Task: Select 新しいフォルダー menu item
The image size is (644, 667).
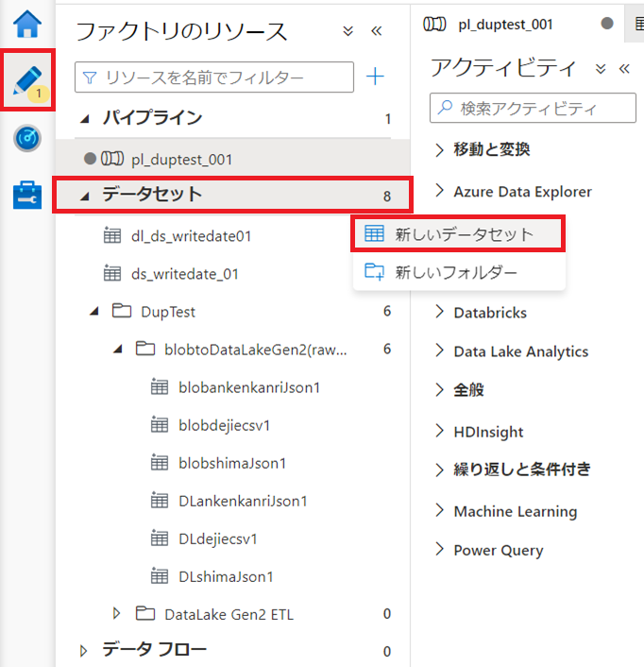Action: point(458,271)
